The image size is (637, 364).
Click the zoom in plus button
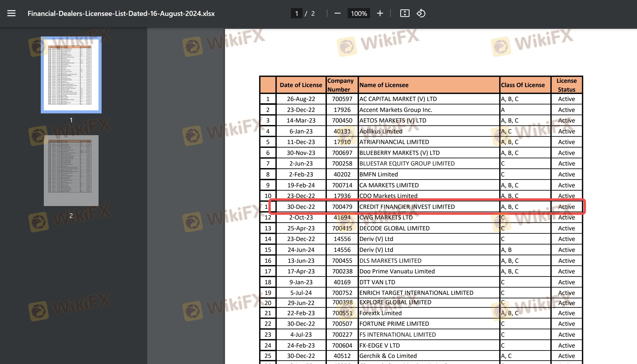[380, 13]
